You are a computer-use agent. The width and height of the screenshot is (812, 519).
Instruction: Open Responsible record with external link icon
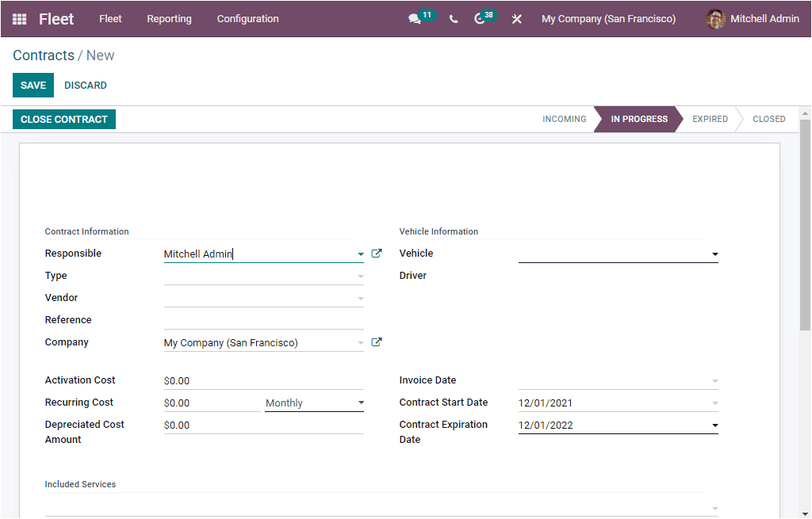click(x=377, y=253)
